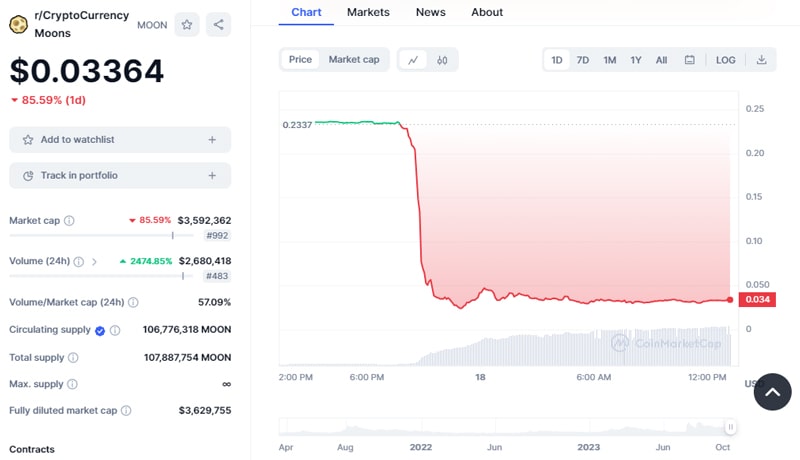Viewport: 800px width, 460px height.
Task: Click the pie chart icon in Track in portfolio
Action: pos(28,175)
